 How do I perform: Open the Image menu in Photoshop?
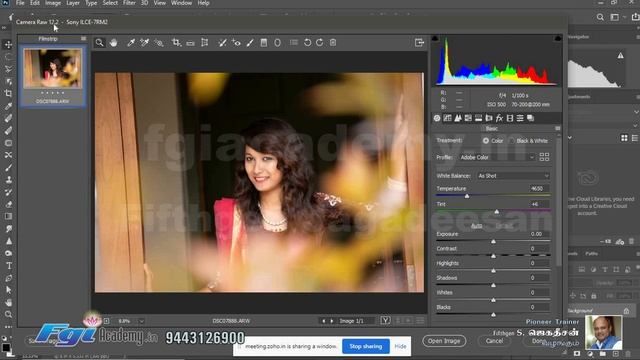click(x=53, y=3)
